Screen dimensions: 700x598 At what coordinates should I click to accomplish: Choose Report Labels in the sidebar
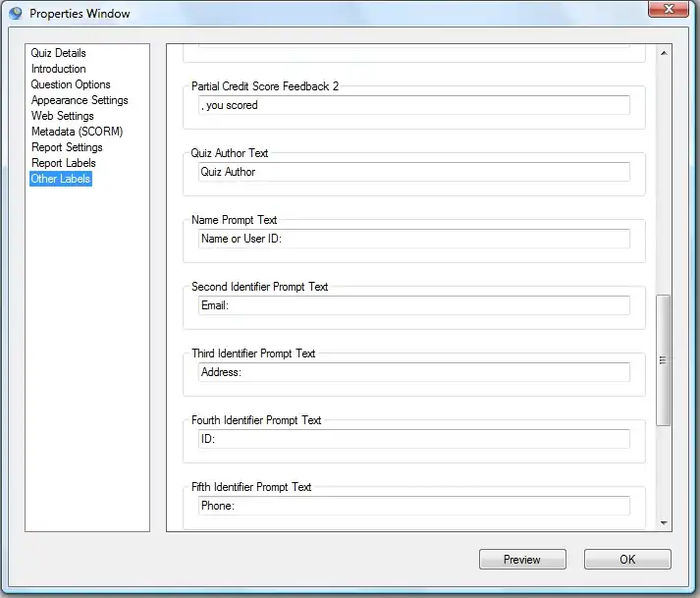63,163
